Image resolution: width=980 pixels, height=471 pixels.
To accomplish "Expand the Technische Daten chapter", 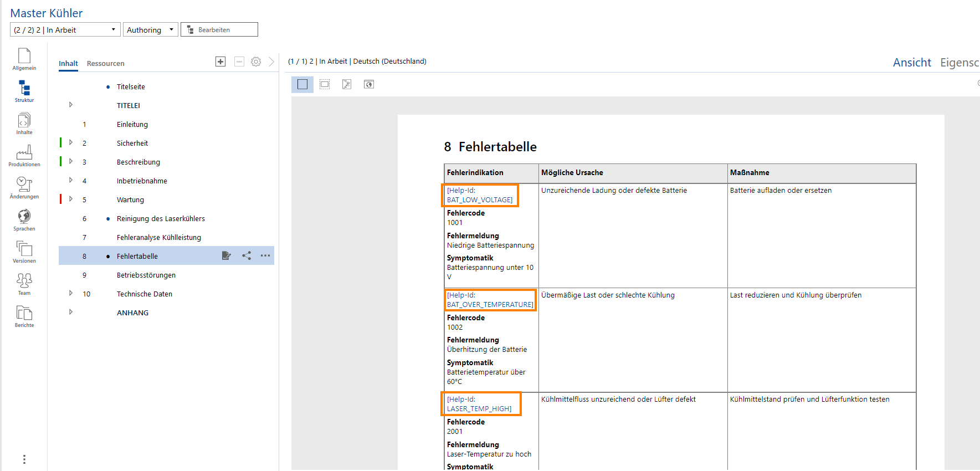I will 71,293.
